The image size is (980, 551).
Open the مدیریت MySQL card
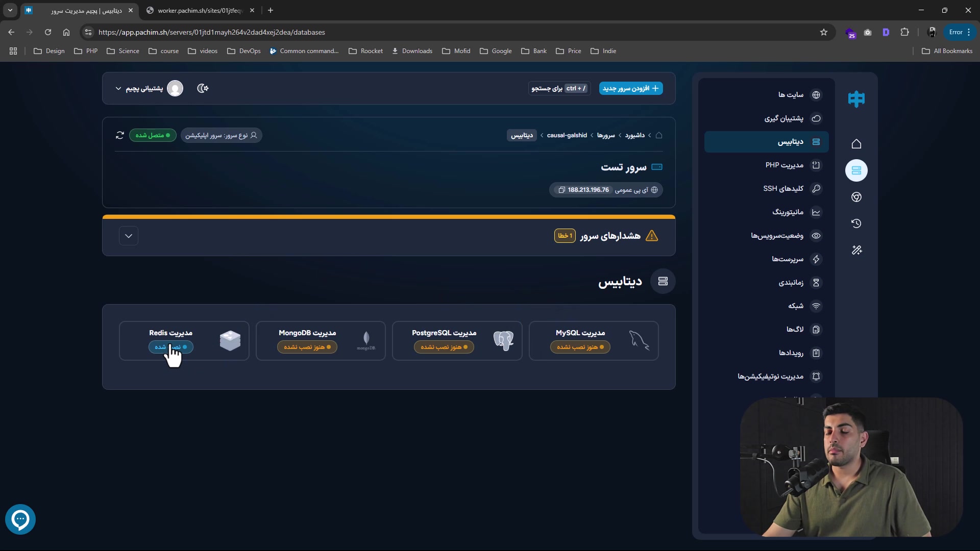point(594,341)
